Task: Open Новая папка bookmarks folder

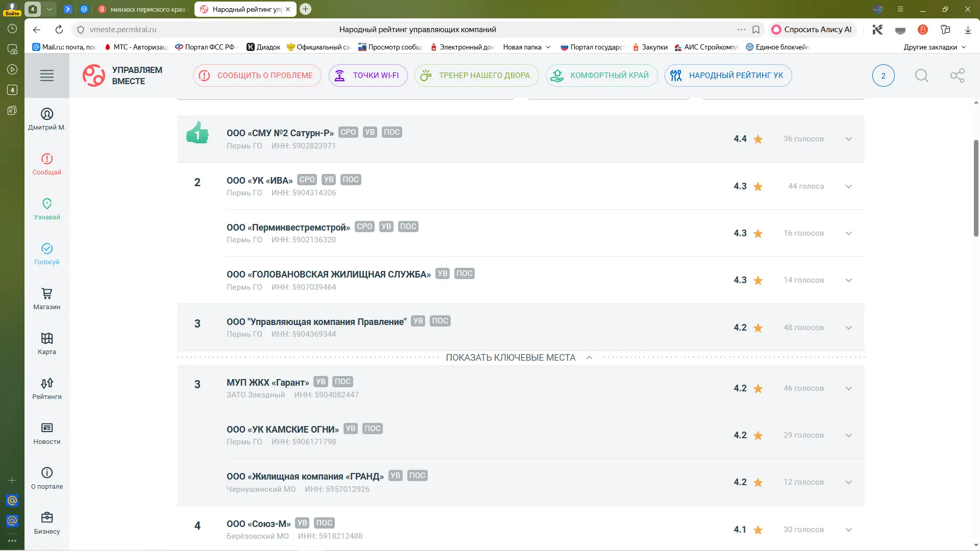Action: tap(527, 47)
